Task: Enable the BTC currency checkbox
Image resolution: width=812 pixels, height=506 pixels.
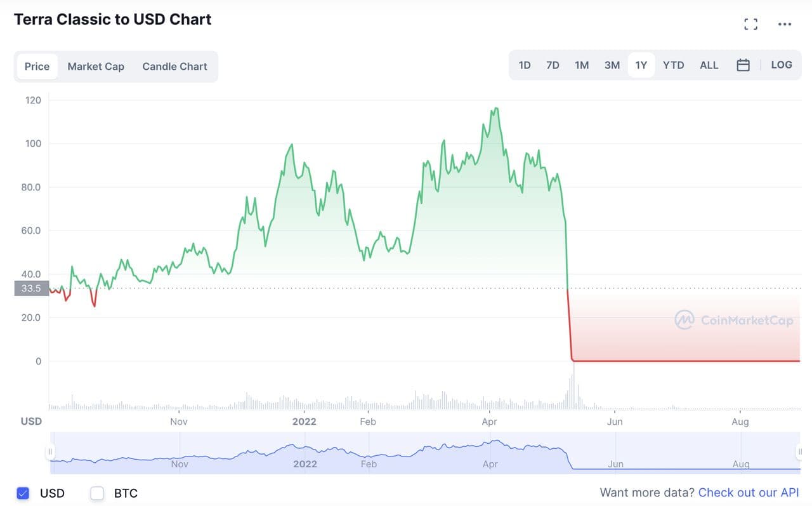Action: pos(97,493)
